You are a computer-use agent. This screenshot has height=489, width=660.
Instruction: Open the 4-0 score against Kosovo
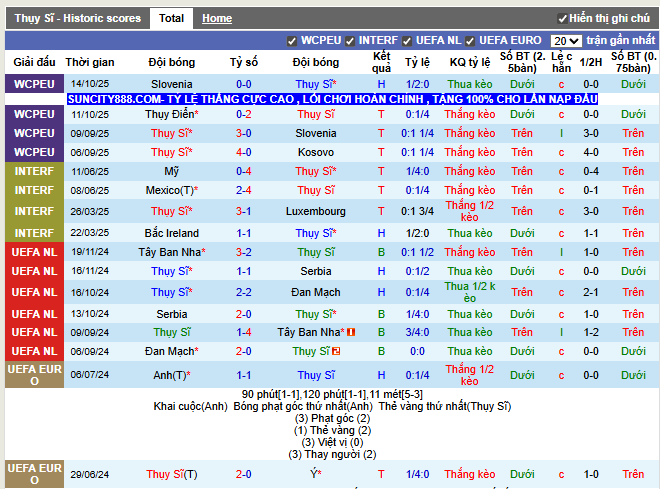click(x=244, y=152)
